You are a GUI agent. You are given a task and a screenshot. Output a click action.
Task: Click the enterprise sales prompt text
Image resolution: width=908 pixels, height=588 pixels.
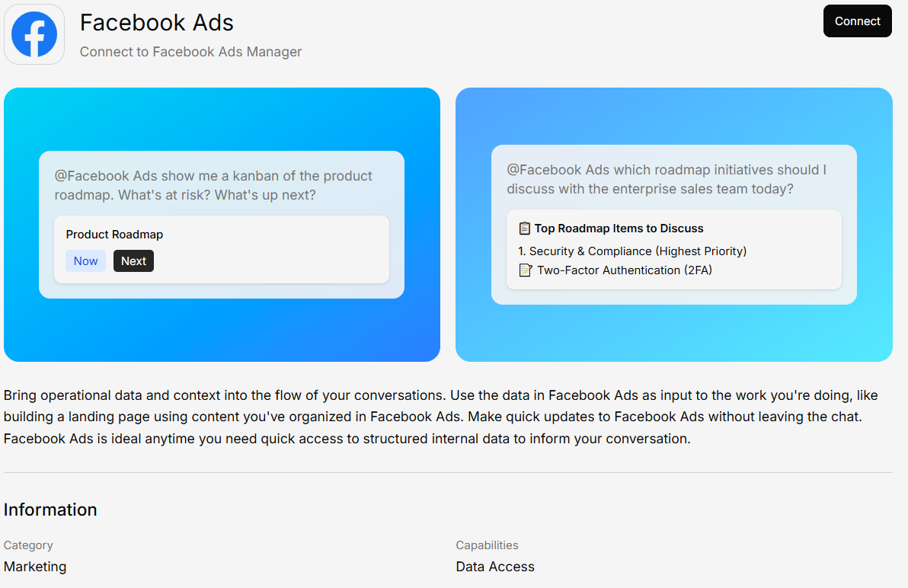[x=667, y=179]
